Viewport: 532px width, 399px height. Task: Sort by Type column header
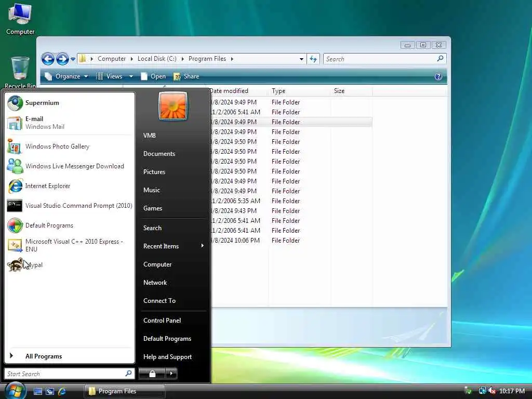click(x=300, y=91)
